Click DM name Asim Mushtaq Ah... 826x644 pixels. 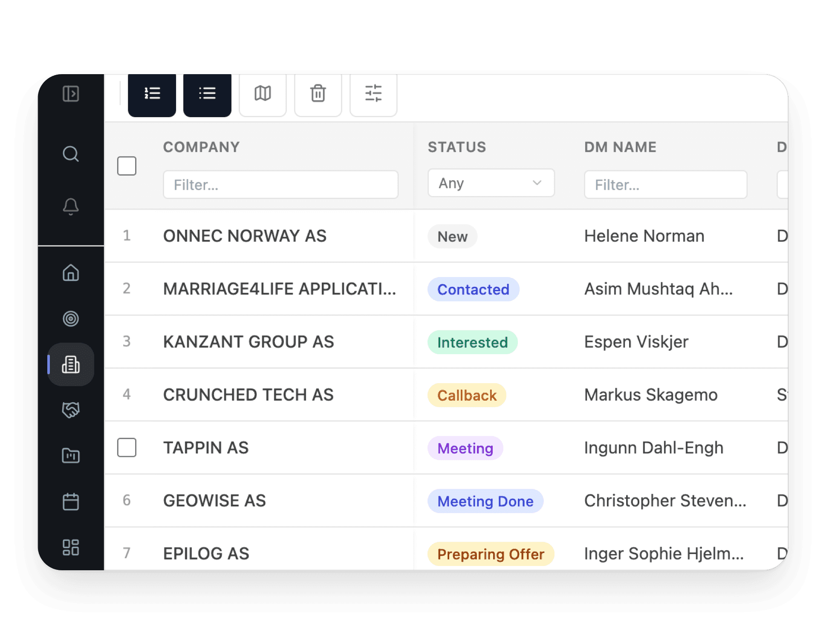tap(658, 289)
